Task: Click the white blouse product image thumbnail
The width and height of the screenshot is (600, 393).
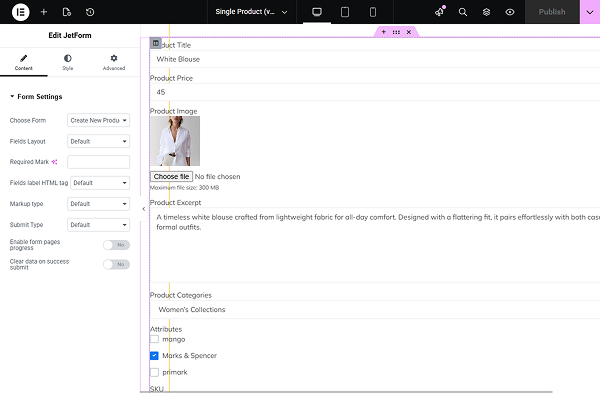Action: (175, 141)
